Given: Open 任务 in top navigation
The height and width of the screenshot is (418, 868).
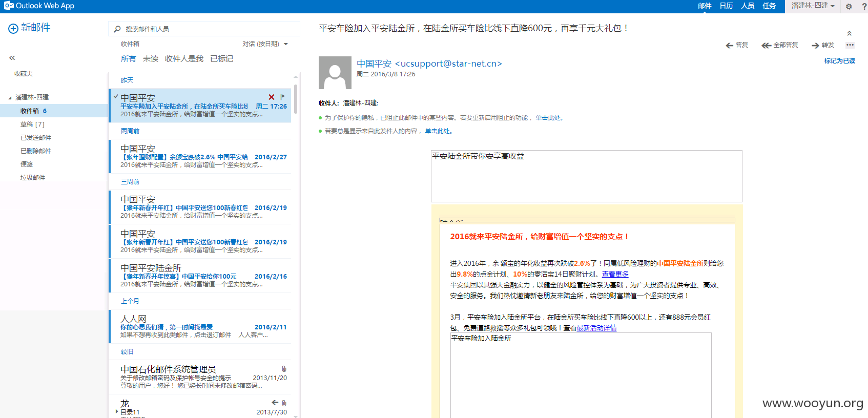Looking at the screenshot, I should coord(769,6).
